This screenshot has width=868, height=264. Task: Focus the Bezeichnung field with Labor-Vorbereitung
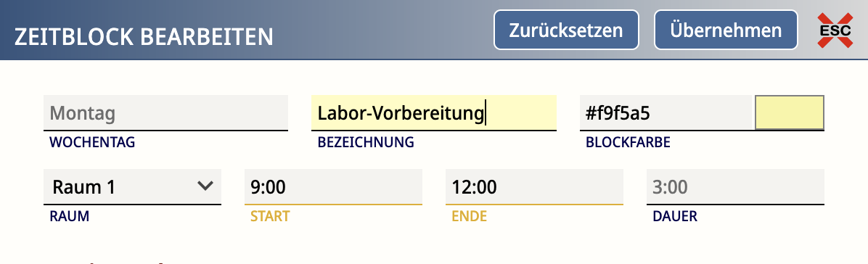433,113
